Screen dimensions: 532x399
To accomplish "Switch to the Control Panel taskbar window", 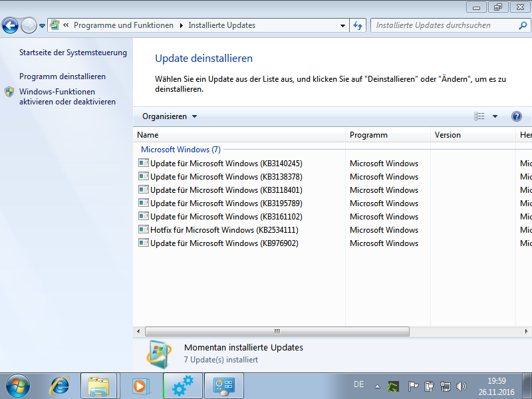I will [224, 386].
